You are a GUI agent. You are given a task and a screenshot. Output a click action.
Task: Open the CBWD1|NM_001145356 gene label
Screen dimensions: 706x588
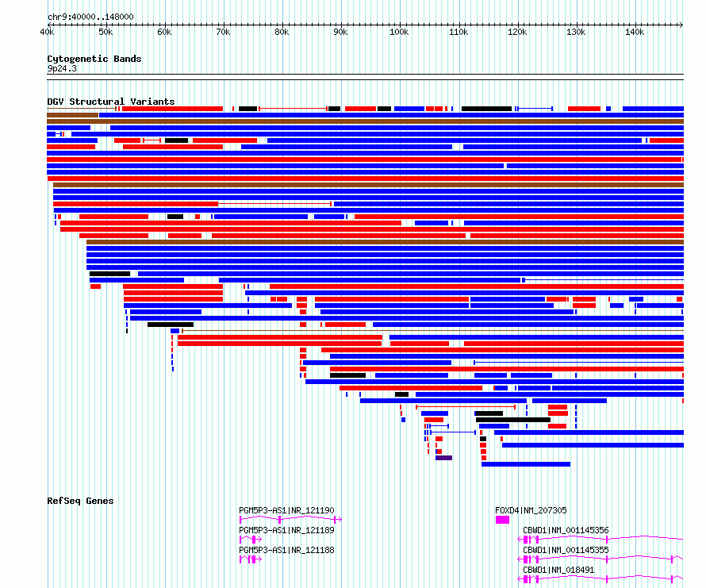click(x=566, y=530)
